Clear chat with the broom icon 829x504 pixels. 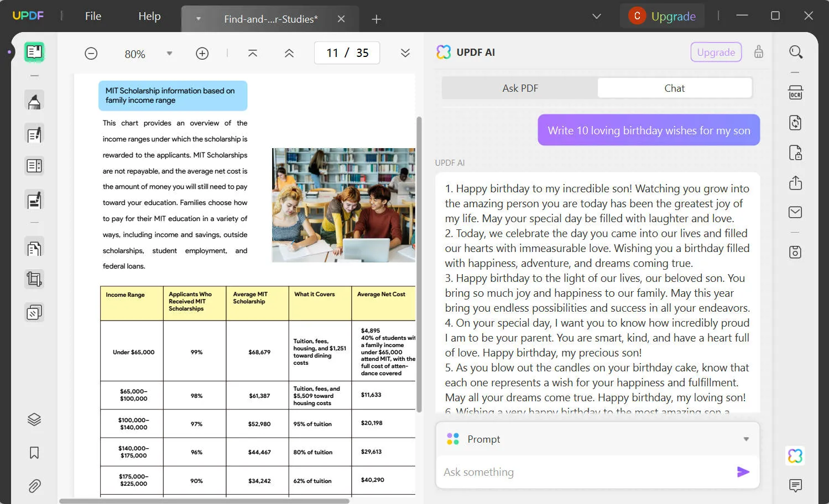coord(759,52)
